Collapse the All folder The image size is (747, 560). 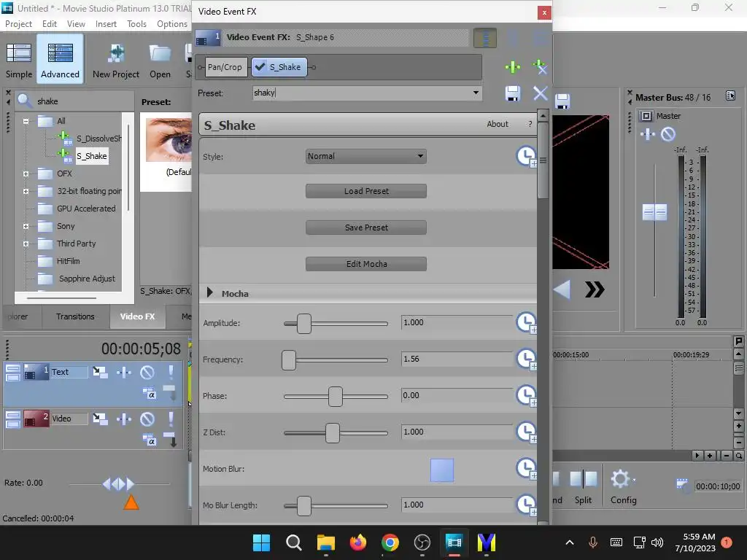(x=26, y=121)
